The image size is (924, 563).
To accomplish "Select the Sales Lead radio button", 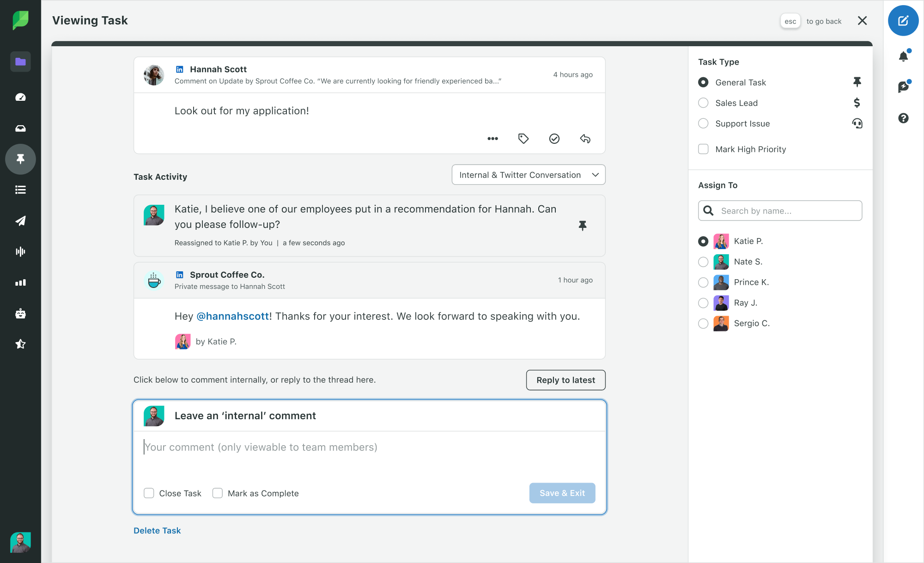I will [704, 103].
